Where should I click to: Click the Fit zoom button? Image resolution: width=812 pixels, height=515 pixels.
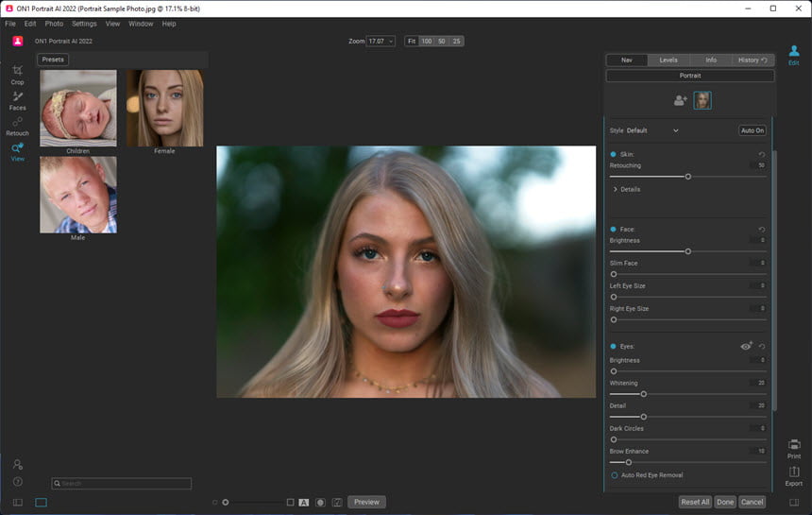(412, 41)
